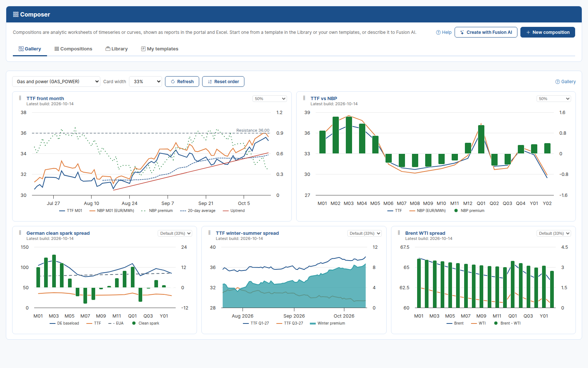Open German clean spark spread width dropdown
The height and width of the screenshot is (368, 588).
tap(175, 233)
